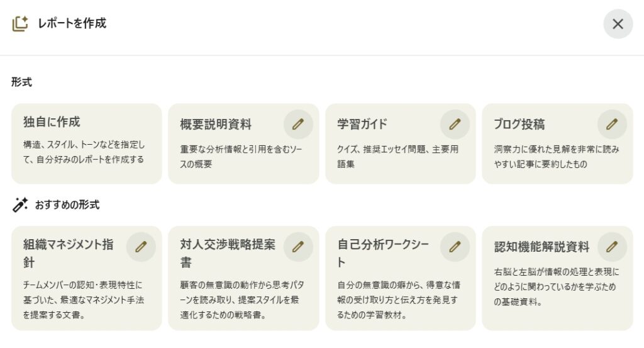The width and height of the screenshot is (644, 348).
Task: Select the 学習ガイド title
Action: click(x=362, y=124)
